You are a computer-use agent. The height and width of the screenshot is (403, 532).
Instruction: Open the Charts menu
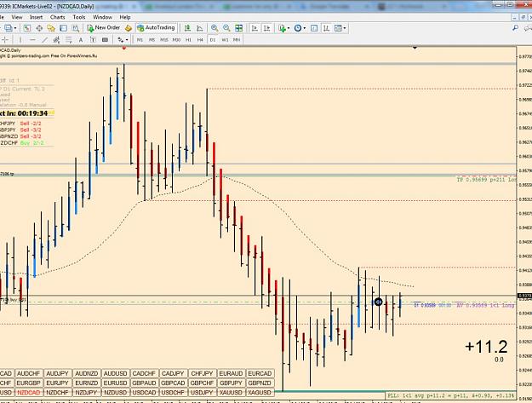(x=57, y=17)
